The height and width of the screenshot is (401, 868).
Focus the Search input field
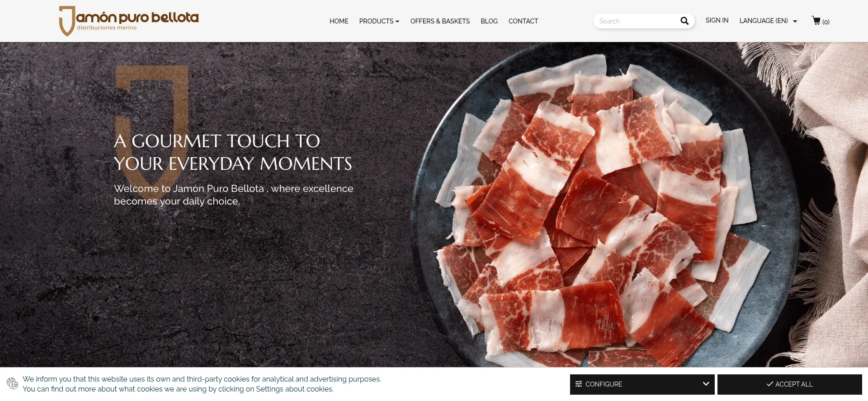[637, 21]
